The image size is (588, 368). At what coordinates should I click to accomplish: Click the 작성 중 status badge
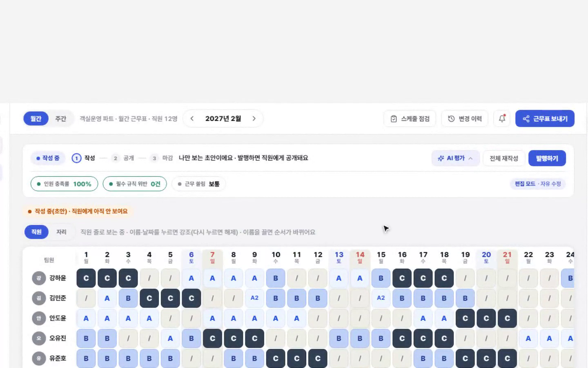(48, 158)
